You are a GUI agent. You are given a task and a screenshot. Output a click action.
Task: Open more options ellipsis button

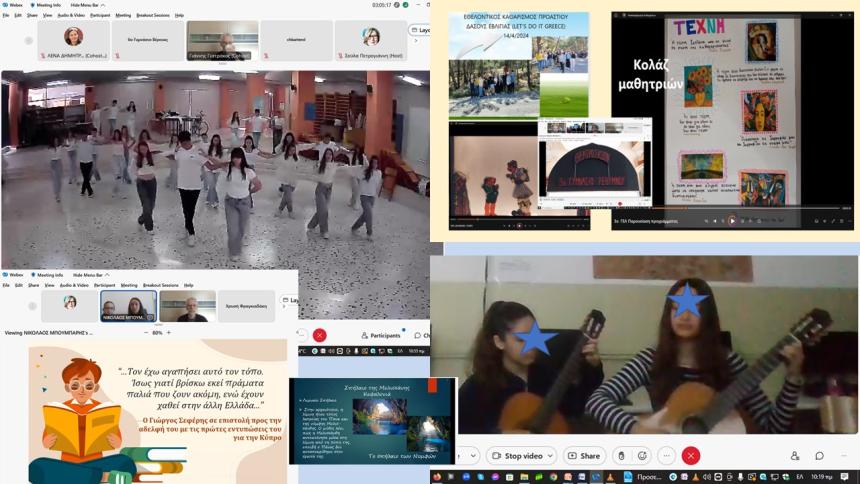pos(665,456)
